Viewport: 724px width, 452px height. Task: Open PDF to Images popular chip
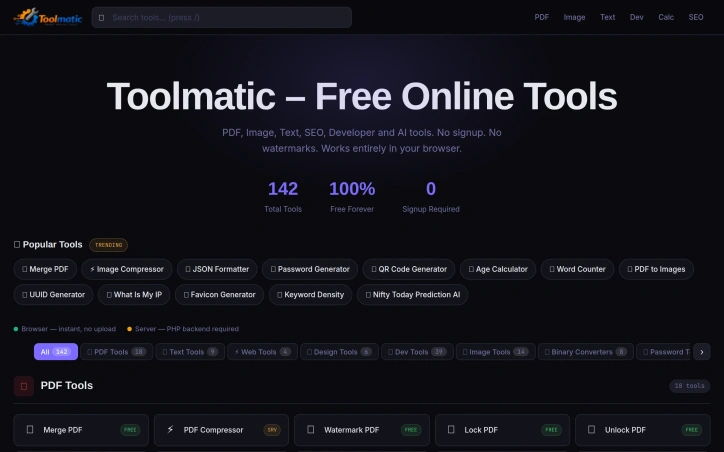coord(656,269)
